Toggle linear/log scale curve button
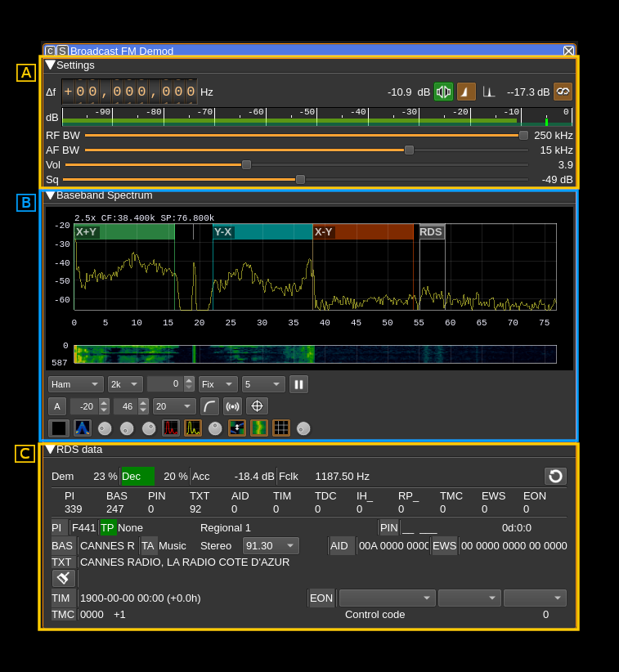This screenshot has height=672, width=619. 209,406
